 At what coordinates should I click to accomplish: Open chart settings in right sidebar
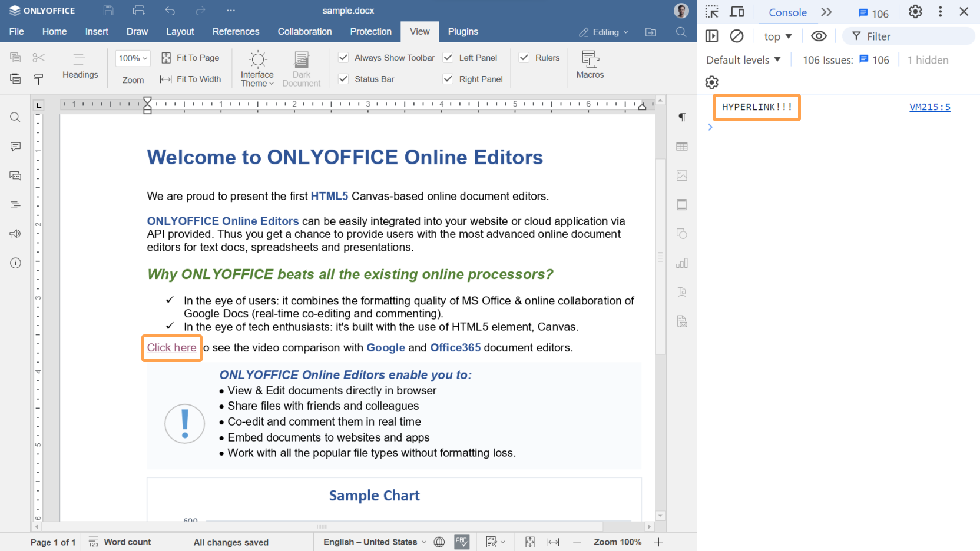click(x=682, y=263)
